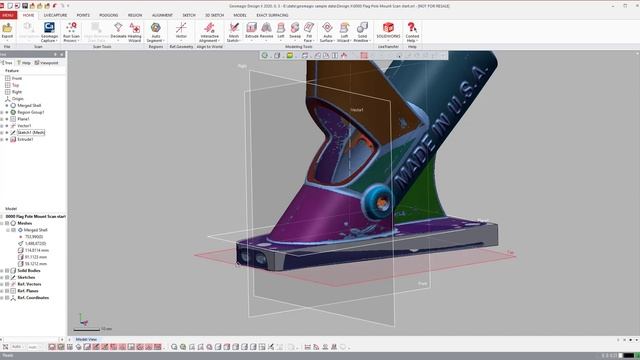
Task: Open Solid Primitive tool
Action: pos(362,31)
